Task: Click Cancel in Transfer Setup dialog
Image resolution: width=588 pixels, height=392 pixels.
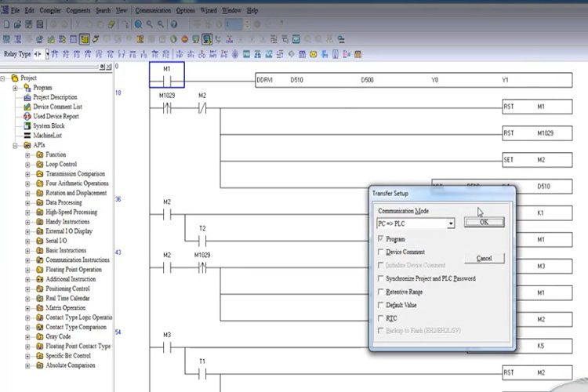Action: [x=484, y=258]
